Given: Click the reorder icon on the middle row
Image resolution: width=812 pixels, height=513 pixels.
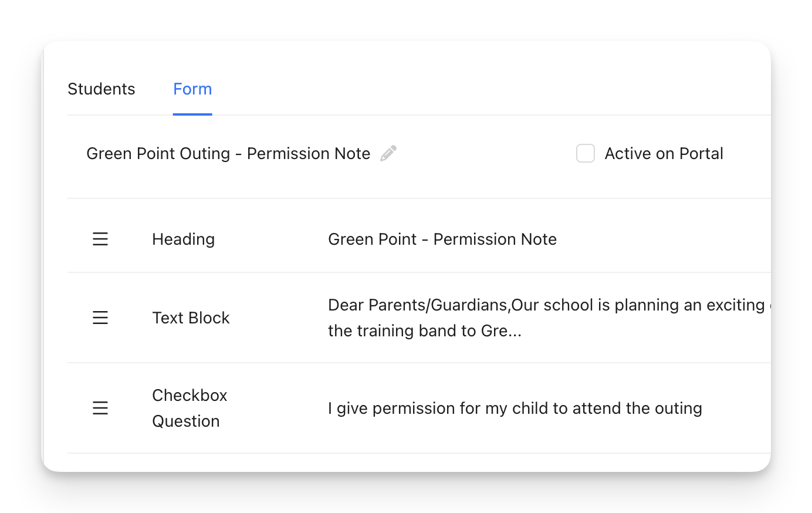Looking at the screenshot, I should click(100, 318).
